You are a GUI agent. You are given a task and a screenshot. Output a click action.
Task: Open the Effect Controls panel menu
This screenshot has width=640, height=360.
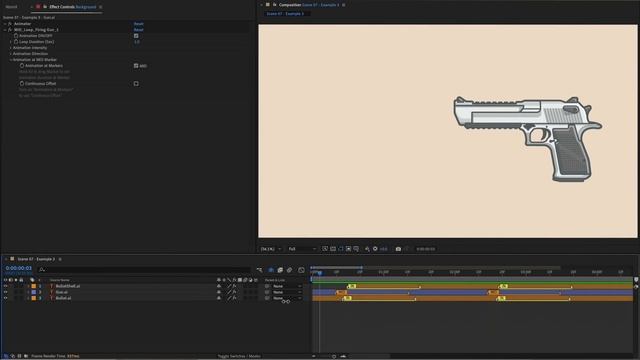point(100,7)
